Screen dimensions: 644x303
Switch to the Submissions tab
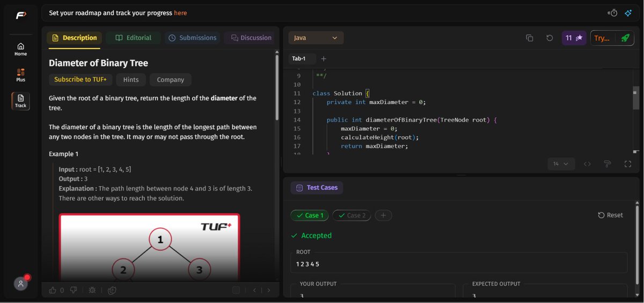[192, 38]
